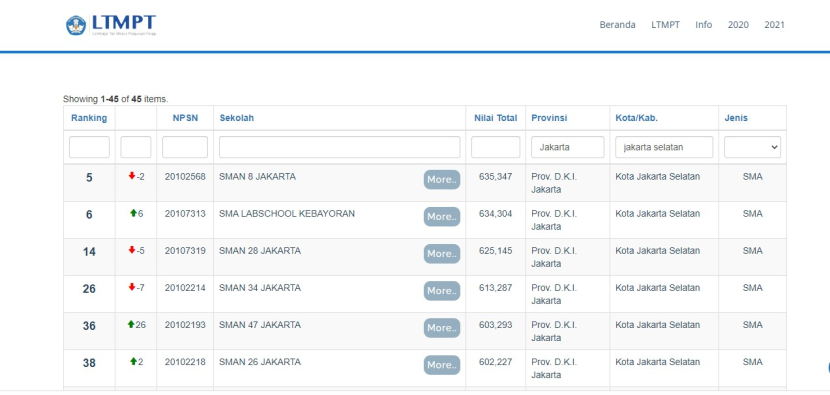This screenshot has height=395, width=830.
Task: Click ranking number 14
Action: point(89,252)
